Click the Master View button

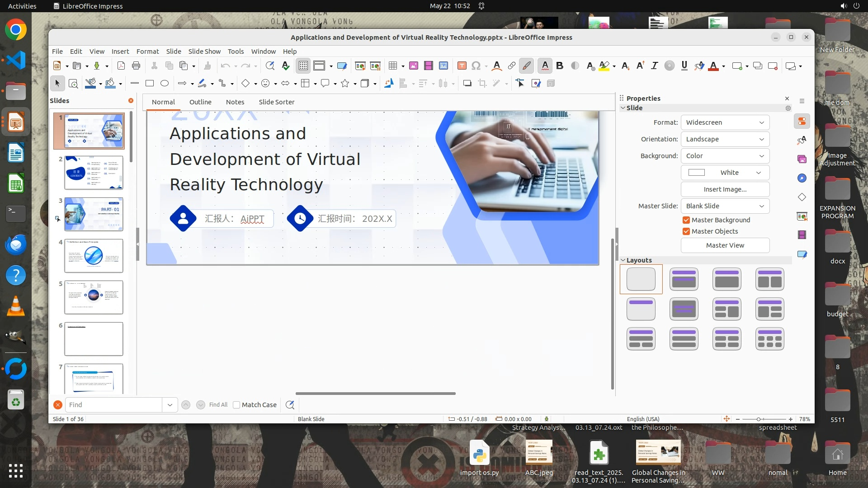725,245
